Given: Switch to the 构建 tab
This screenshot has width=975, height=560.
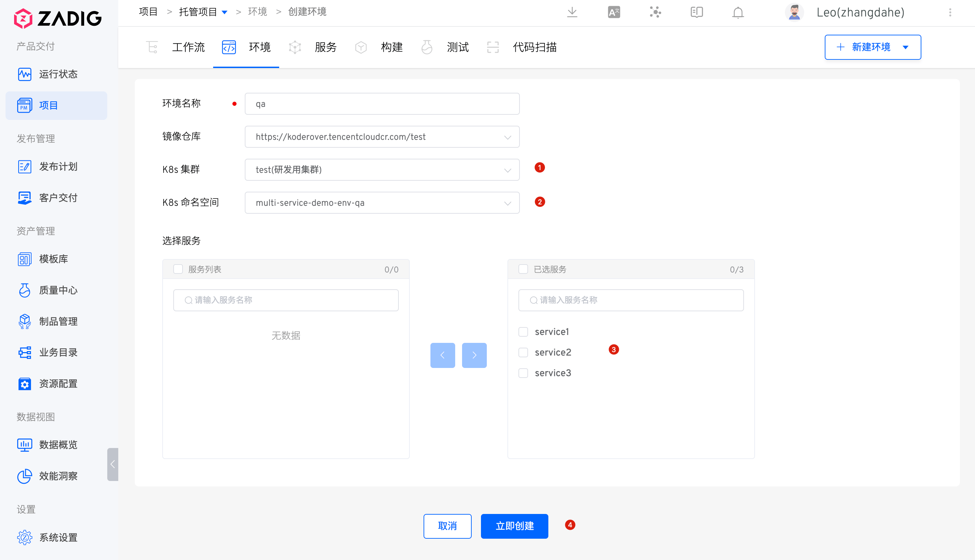Looking at the screenshot, I should [379, 47].
